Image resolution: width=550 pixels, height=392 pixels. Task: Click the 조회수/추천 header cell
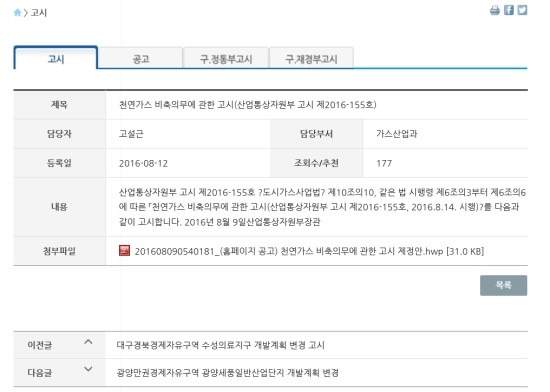click(316, 163)
